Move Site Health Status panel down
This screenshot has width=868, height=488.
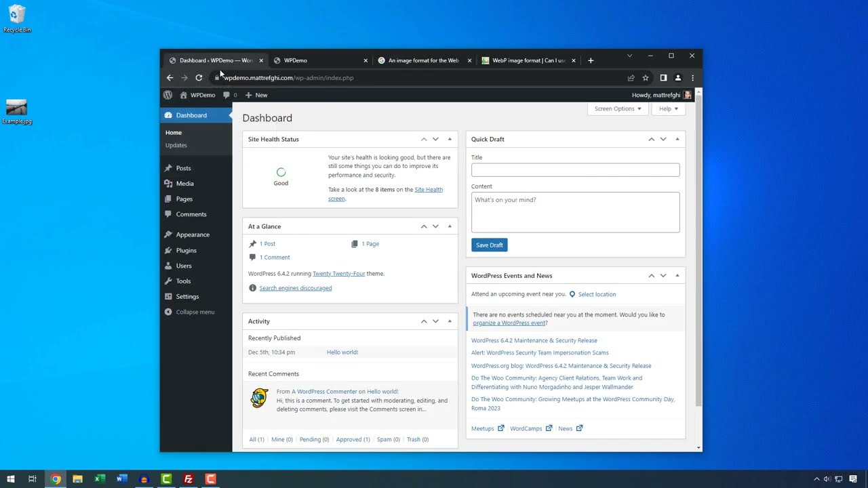pos(435,139)
